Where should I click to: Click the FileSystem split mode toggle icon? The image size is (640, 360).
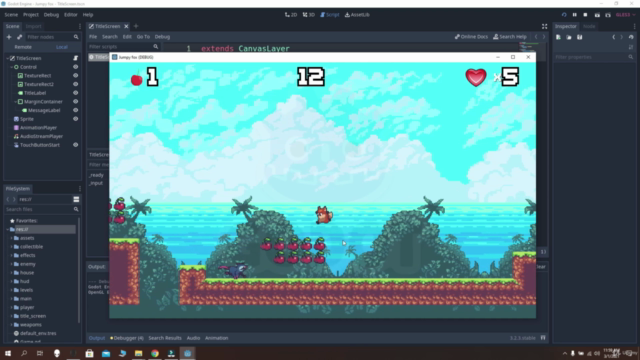tap(76, 199)
